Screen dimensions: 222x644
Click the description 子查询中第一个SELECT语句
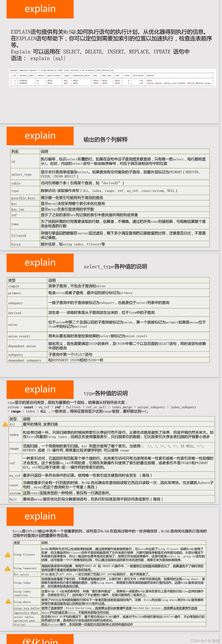click(x=70, y=354)
